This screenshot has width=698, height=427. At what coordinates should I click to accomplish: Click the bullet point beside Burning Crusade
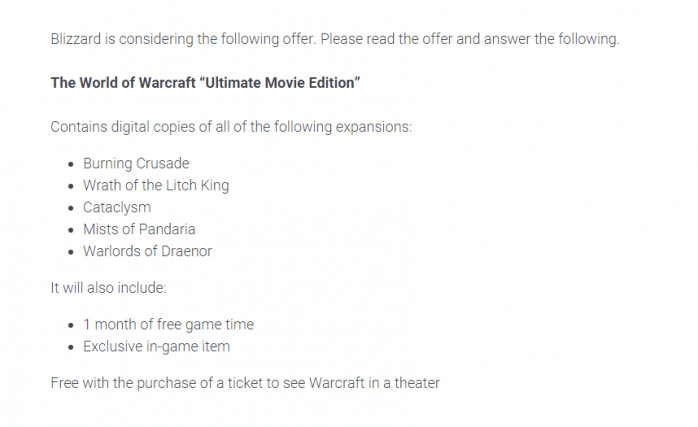[x=71, y=164]
